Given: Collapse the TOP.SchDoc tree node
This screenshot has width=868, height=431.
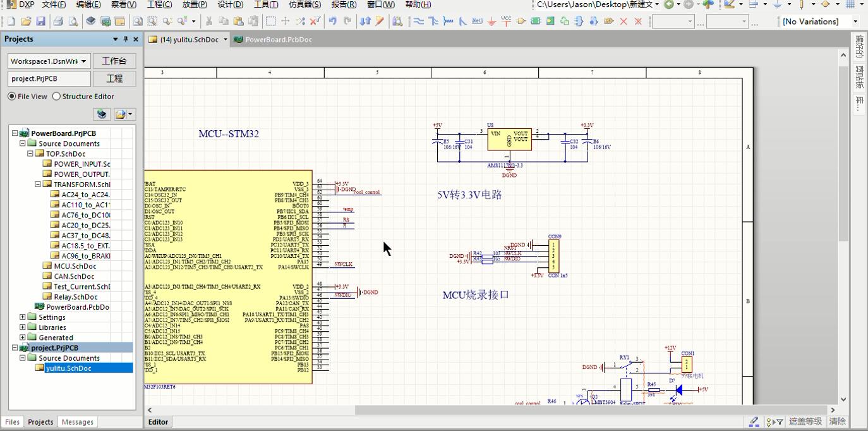Looking at the screenshot, I should pyautogui.click(x=30, y=154).
